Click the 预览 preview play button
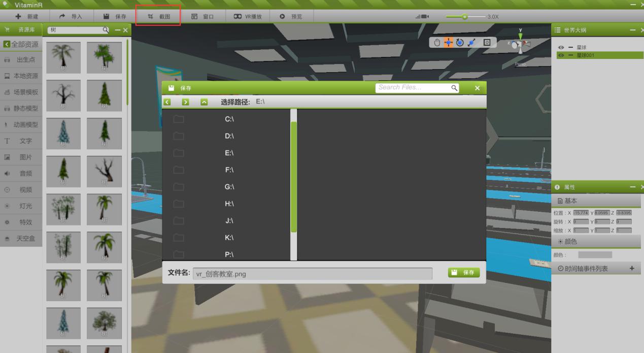Image resolution: width=644 pixels, height=353 pixels. [x=291, y=17]
